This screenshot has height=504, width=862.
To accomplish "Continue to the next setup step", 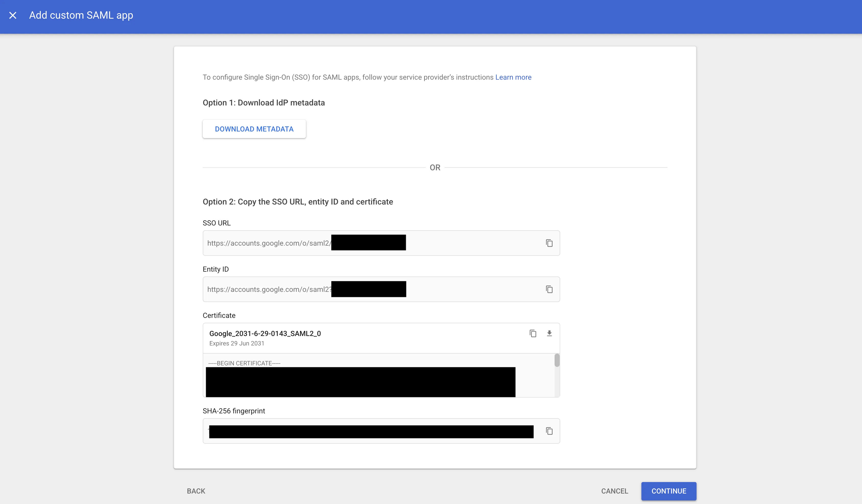I will point(669,491).
